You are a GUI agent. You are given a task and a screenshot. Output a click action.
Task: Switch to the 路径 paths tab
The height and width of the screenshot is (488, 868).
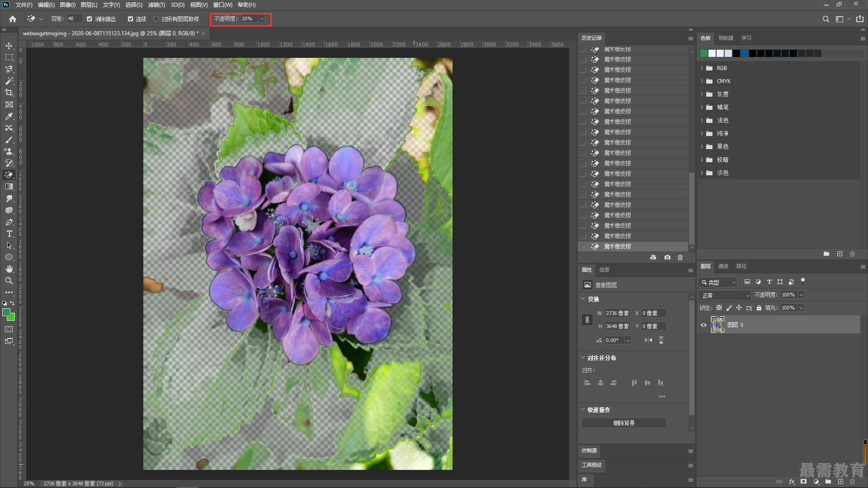click(x=741, y=266)
